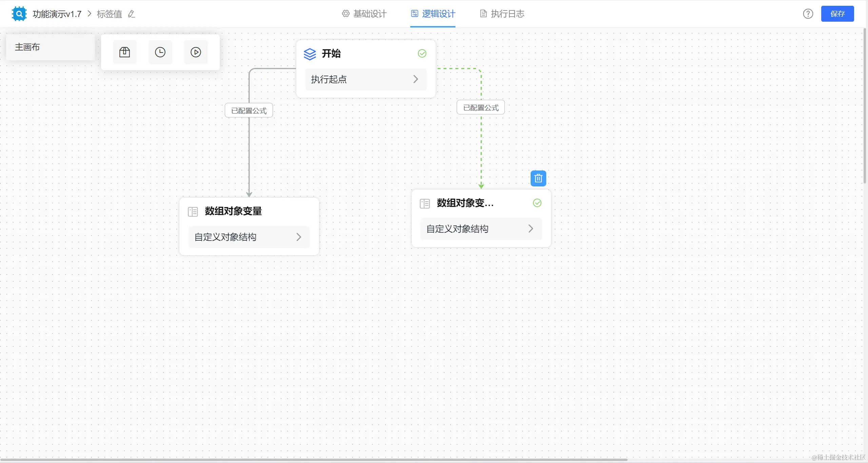The image size is (868, 463).
Task: Click the play run toolbar icon
Action: point(196,52)
